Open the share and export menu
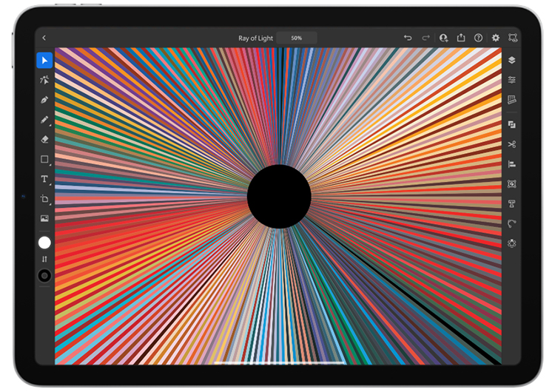555x392 pixels. pos(461,37)
